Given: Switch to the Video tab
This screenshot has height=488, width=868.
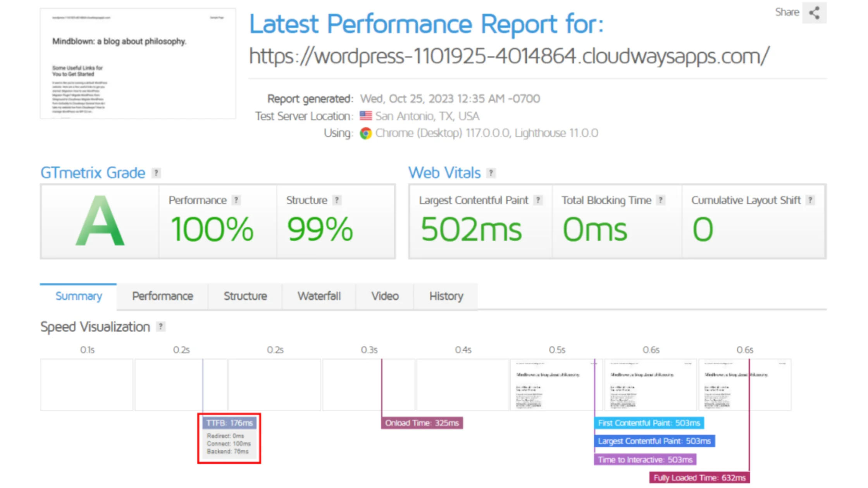Looking at the screenshot, I should (x=384, y=296).
